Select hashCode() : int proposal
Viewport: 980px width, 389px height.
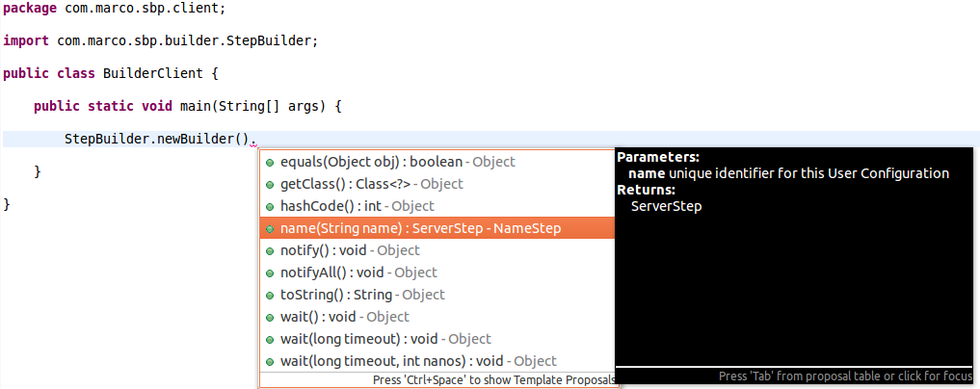(437, 206)
